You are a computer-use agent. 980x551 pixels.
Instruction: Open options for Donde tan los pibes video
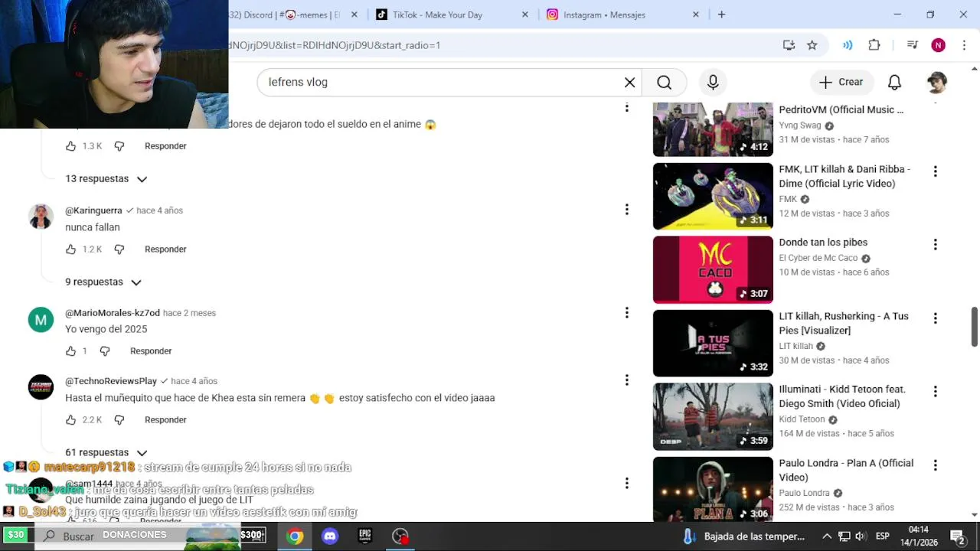click(935, 245)
